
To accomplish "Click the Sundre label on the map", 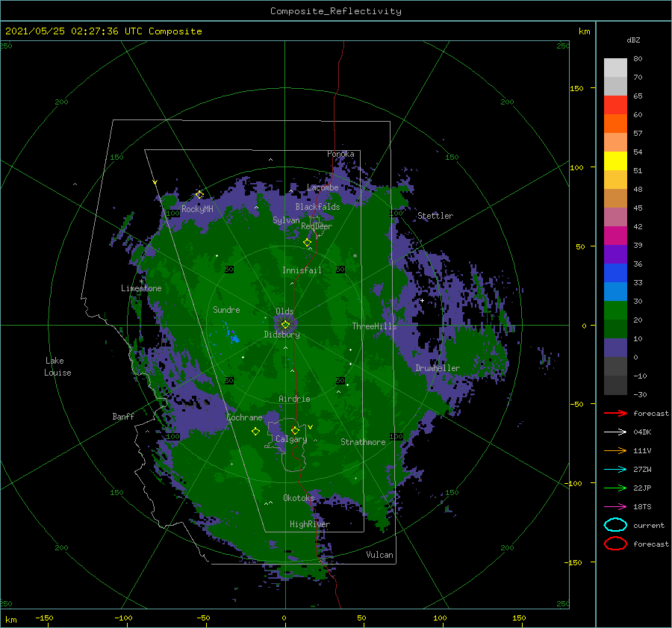I will click(x=226, y=309).
